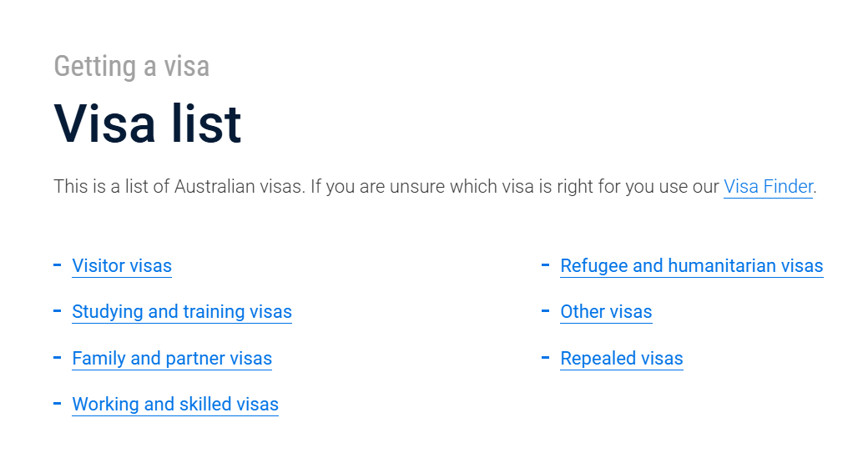Click the dash bullet beside Working and skilled visas

57,404
